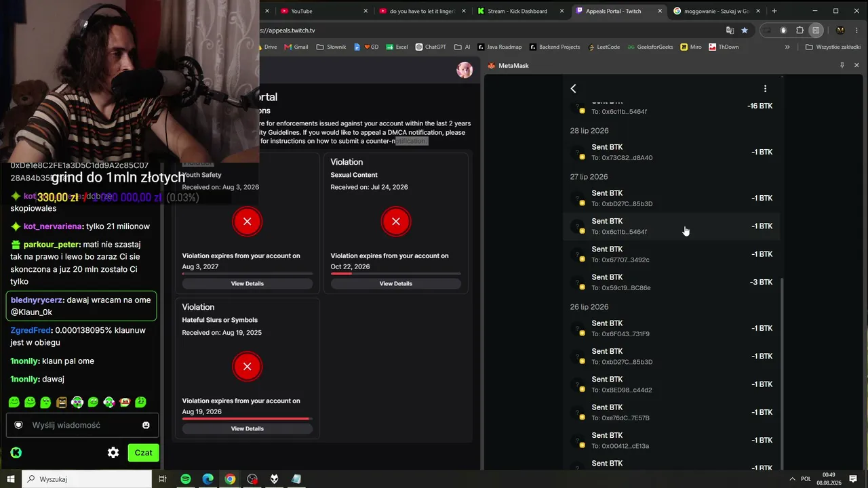Viewport: 868px width, 488px height.
Task: Select the Appeals Portal - Twitch tab
Action: [x=618, y=11]
